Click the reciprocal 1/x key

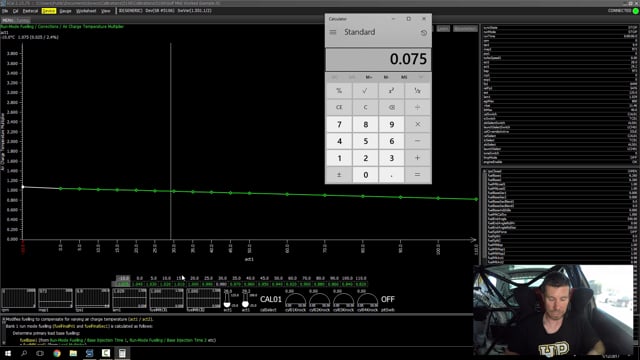coord(417,91)
